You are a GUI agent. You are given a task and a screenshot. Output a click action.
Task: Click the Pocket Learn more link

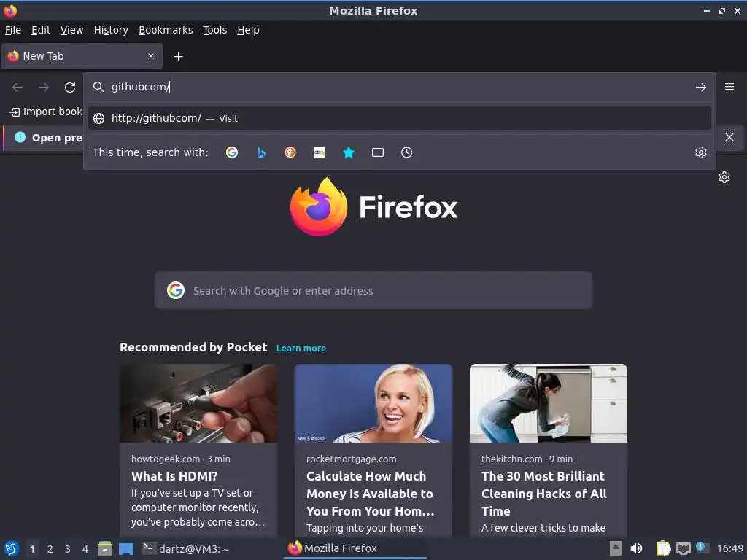click(x=301, y=348)
